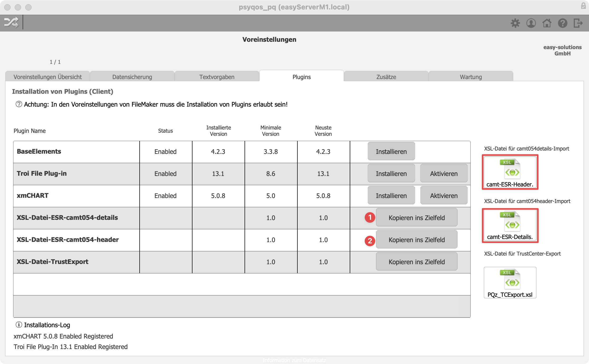
Task: Click log entry xmCHART 5.0.8 Enabled Registered
Action: (x=63, y=336)
